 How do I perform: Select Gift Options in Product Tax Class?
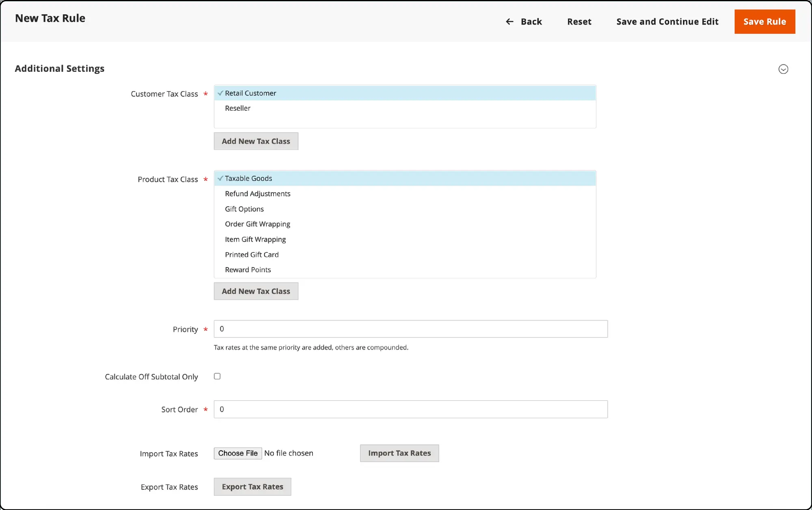244,209
